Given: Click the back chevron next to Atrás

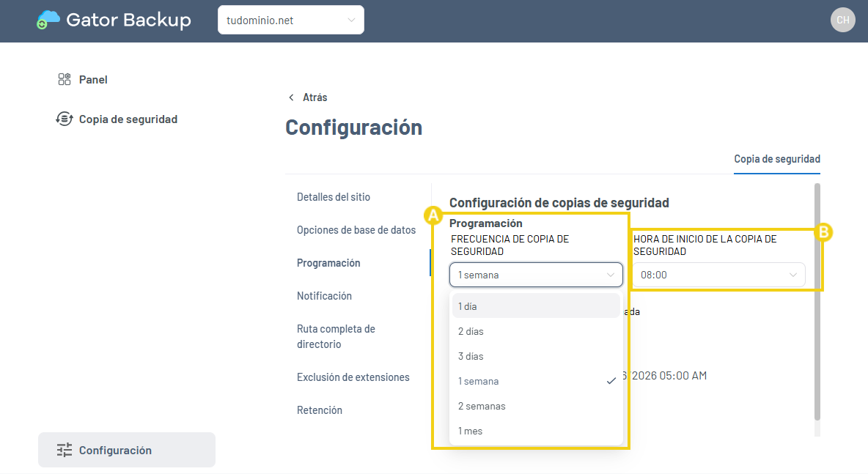Looking at the screenshot, I should 291,97.
